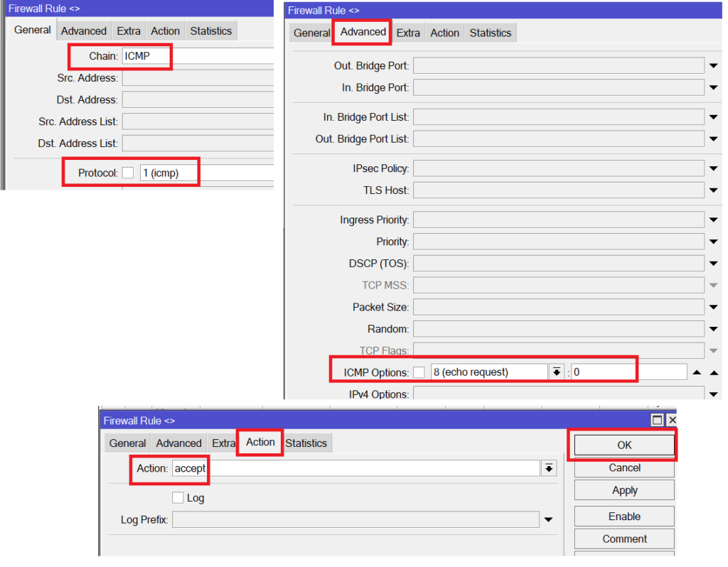
Task: Open the Action tab in the top-right Firewall Rule window
Action: (x=445, y=33)
